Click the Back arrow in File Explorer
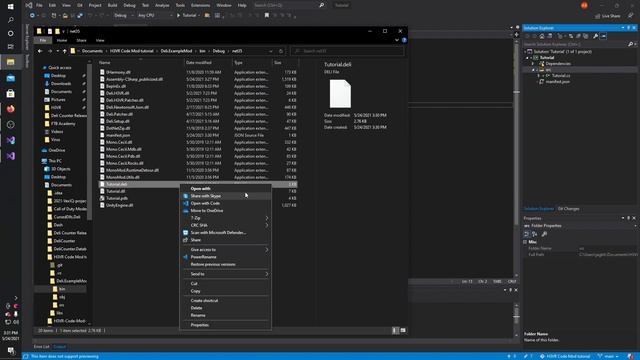Image resolution: width=640 pixels, height=360 pixels. 40,51
